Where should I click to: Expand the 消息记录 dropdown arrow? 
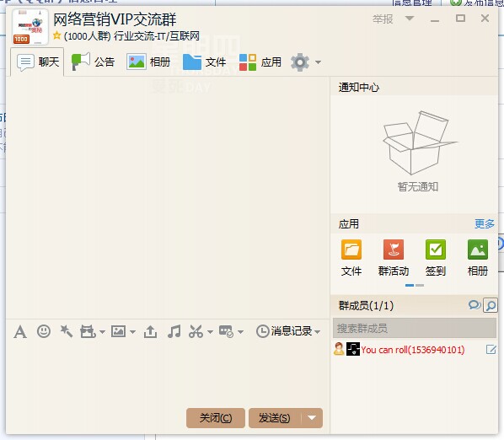(318, 332)
